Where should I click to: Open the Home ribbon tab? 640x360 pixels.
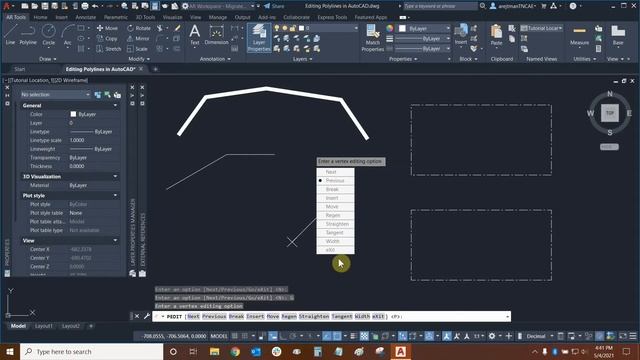(x=40, y=18)
